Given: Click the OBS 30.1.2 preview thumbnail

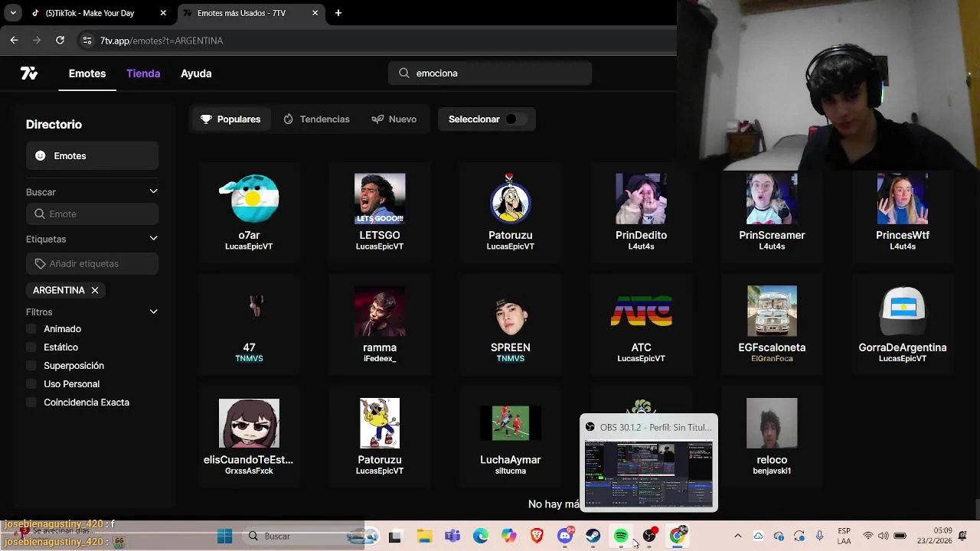Looking at the screenshot, I should click(x=648, y=473).
